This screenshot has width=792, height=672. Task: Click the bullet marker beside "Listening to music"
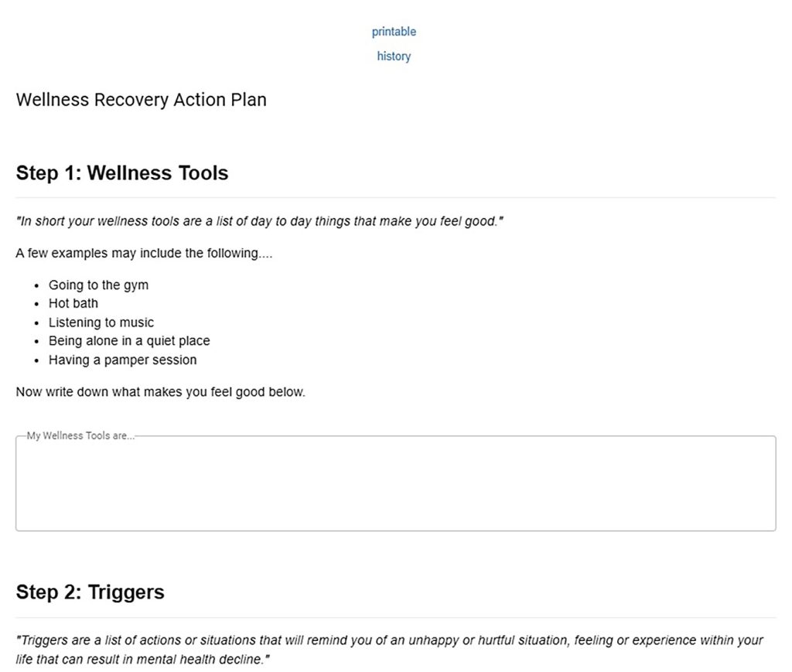[x=37, y=322]
